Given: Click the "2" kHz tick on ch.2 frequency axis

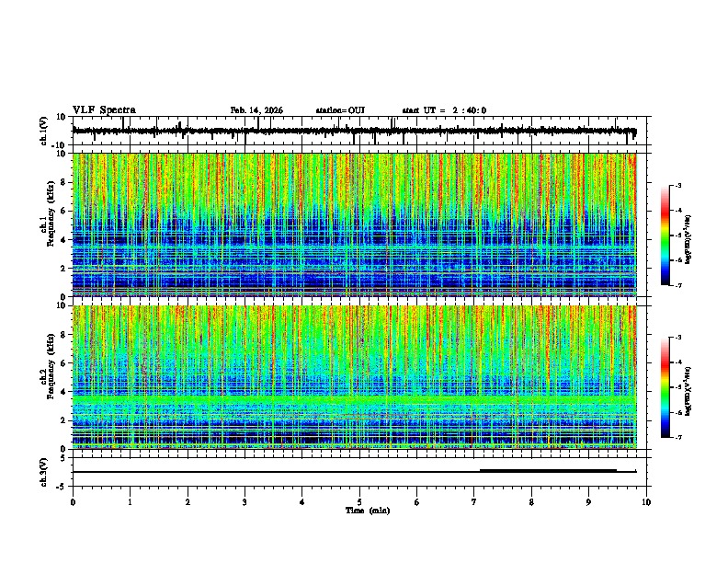Looking at the screenshot, I should pyautogui.click(x=63, y=420).
